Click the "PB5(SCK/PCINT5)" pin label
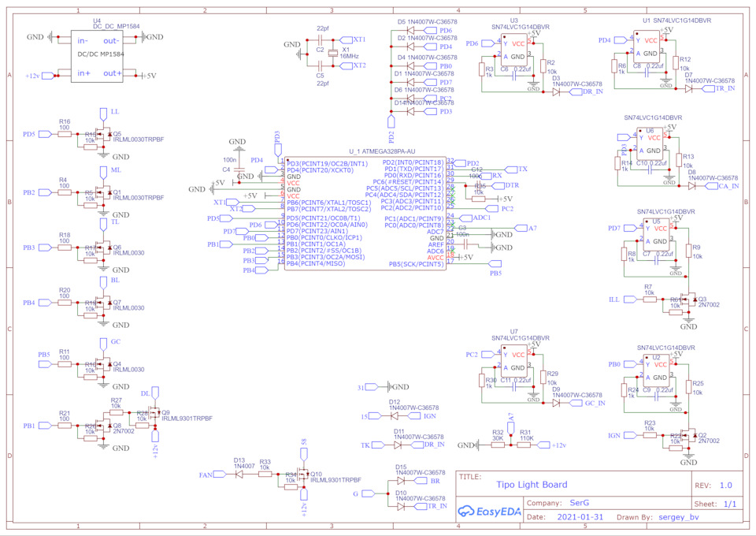Image resolution: width=756 pixels, height=536 pixels. tap(416, 264)
